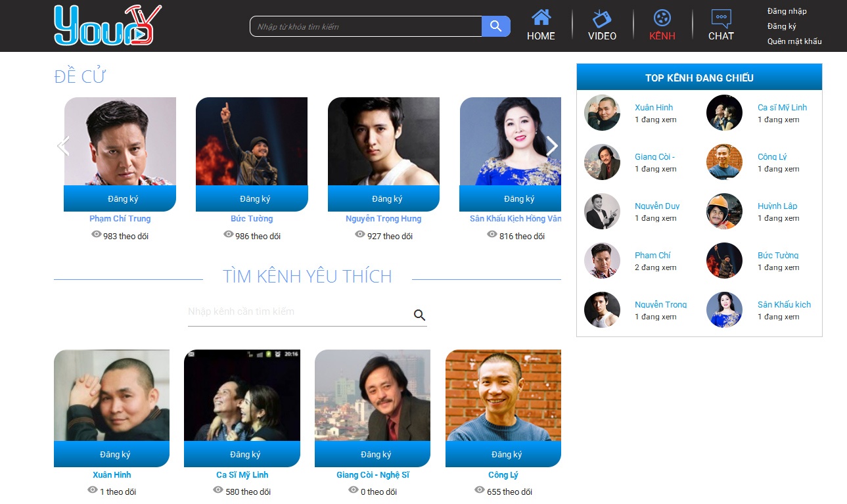This screenshot has width=847, height=504.
Task: Show next featured channels with right arrow
Action: [552, 146]
